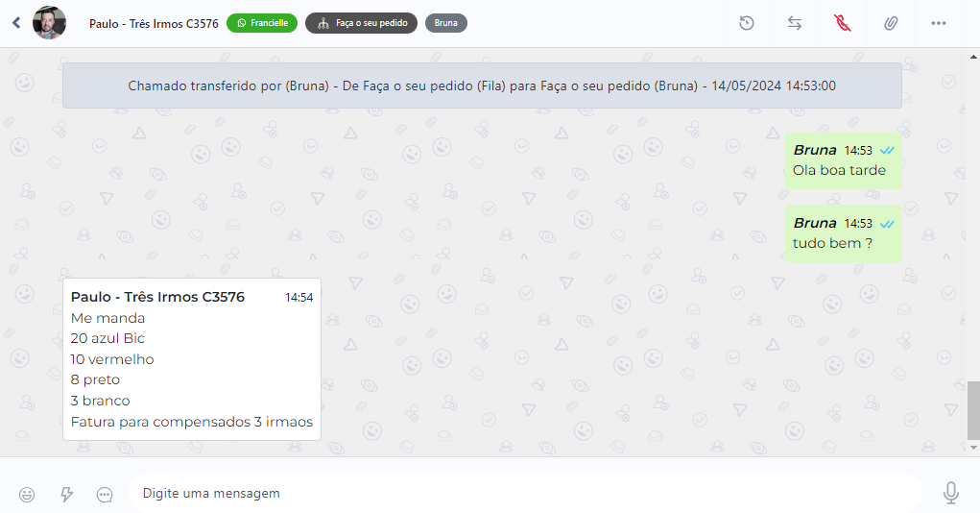Viewport: 980px width, 513px height.
Task: Open the Faça o seu pedido department tag
Action: [361, 23]
